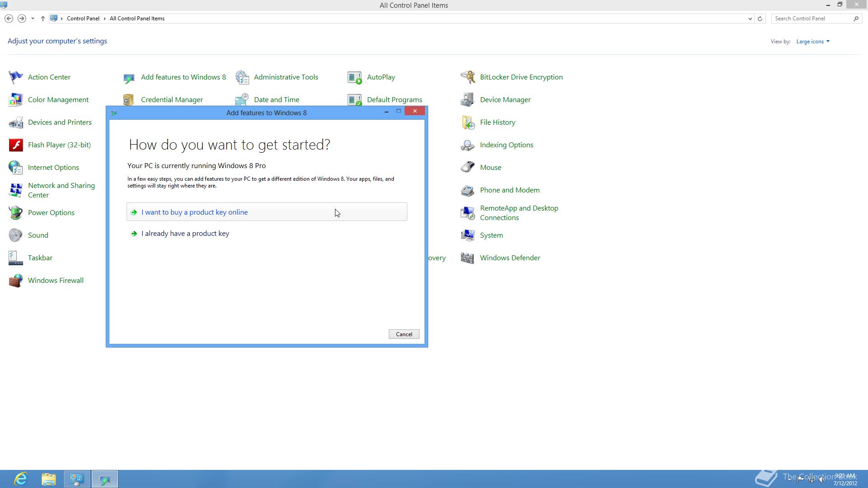
Task: Open Administrative Tools gear icon
Action: click(x=242, y=77)
